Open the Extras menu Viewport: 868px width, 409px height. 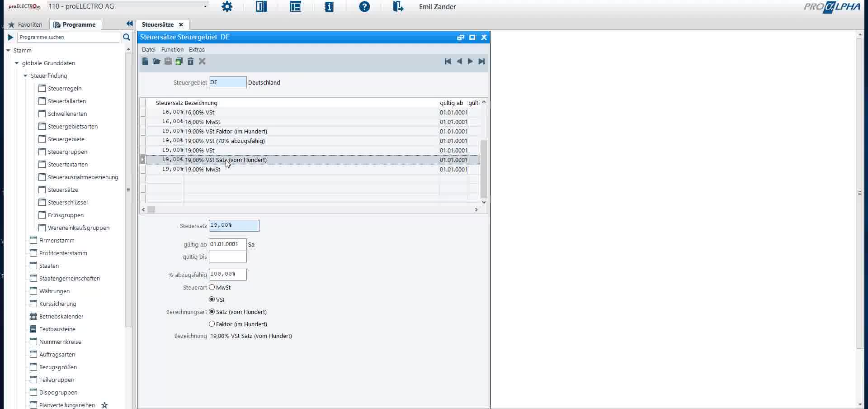click(x=197, y=49)
